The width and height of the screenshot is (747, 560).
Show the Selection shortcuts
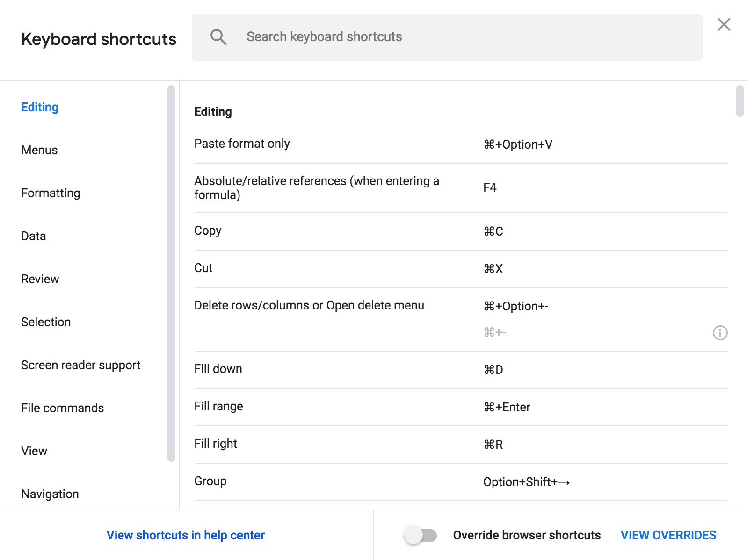pyautogui.click(x=46, y=322)
